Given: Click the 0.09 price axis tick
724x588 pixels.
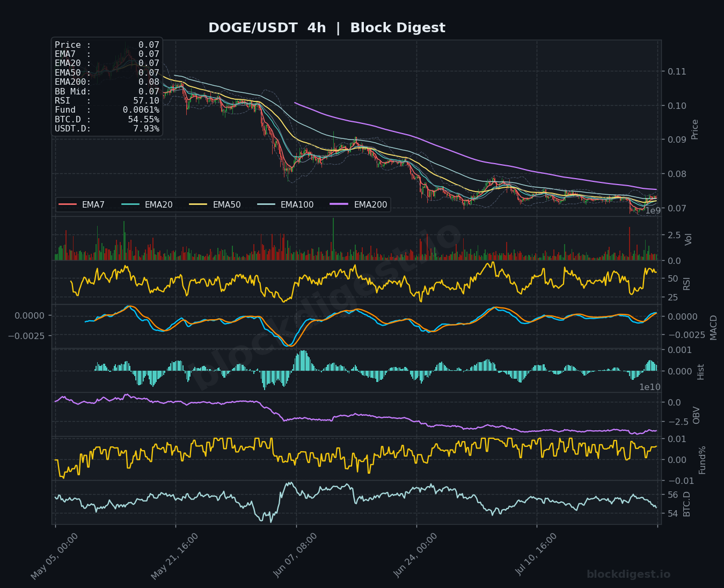Looking at the screenshot, I should tap(677, 140).
